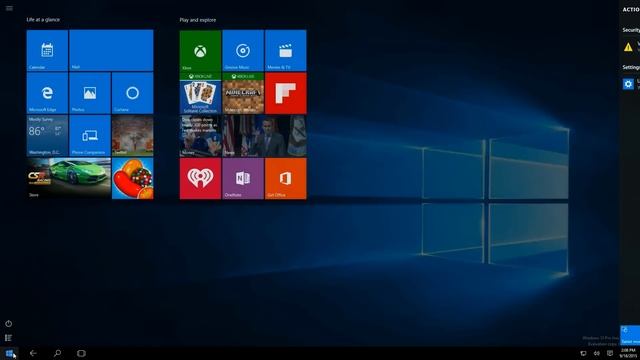Open the purple OneNote tile
The image size is (640, 360).
pyautogui.click(x=243, y=179)
